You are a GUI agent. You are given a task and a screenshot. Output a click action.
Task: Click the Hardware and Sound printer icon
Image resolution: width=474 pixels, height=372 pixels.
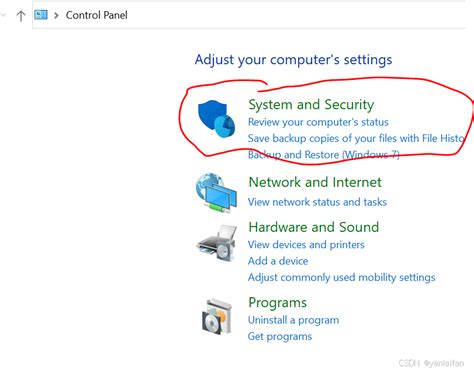pos(217,243)
